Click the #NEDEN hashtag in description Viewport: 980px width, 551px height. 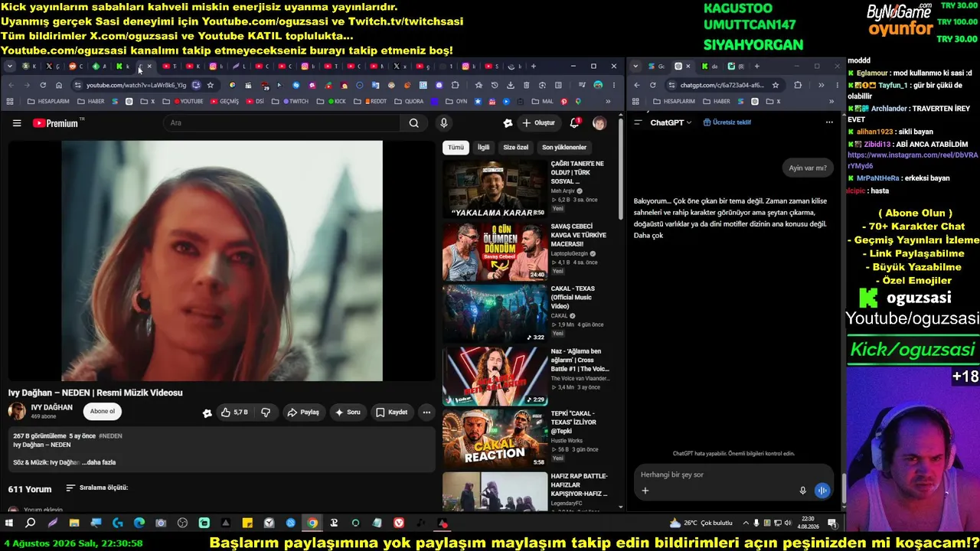(x=110, y=436)
